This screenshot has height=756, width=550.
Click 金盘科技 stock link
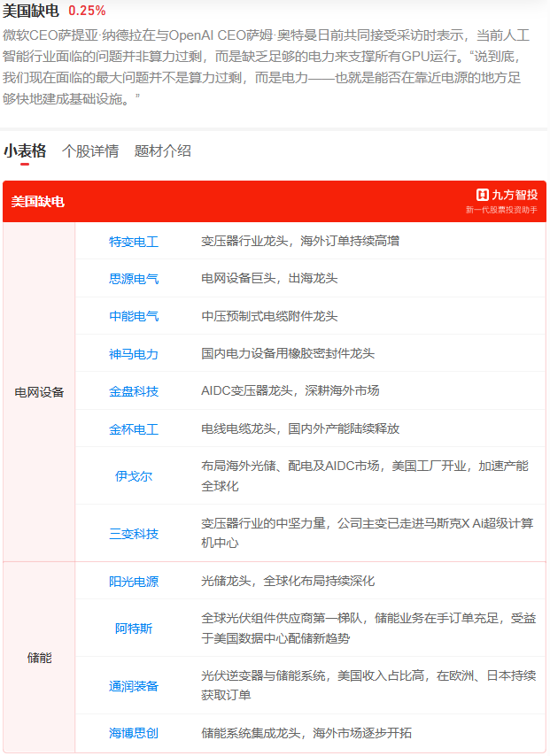click(x=134, y=391)
